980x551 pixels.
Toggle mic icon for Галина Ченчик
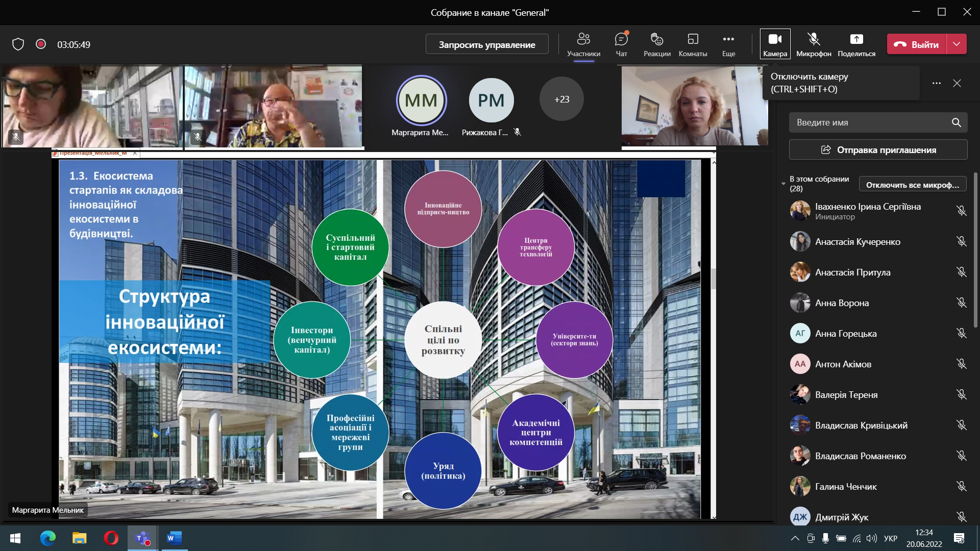962,487
